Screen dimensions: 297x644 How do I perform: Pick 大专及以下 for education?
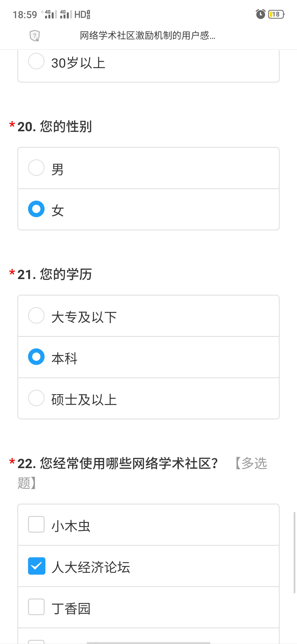pos(36,315)
